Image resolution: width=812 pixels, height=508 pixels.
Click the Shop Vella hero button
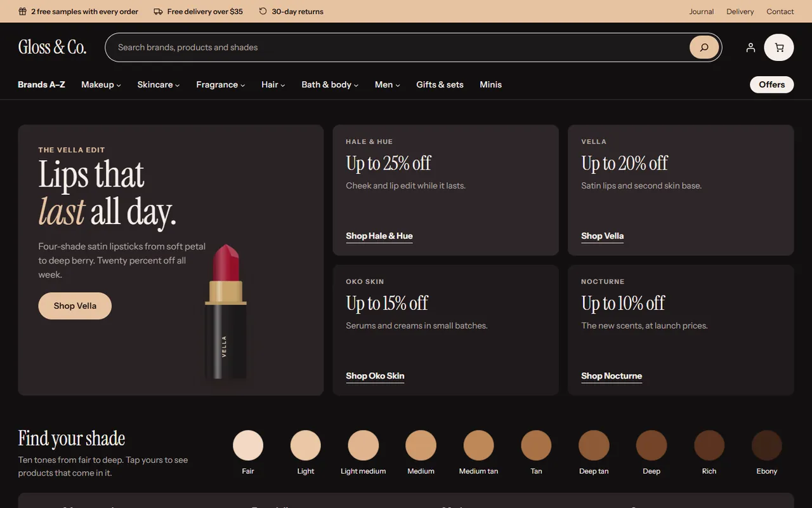[x=75, y=306]
